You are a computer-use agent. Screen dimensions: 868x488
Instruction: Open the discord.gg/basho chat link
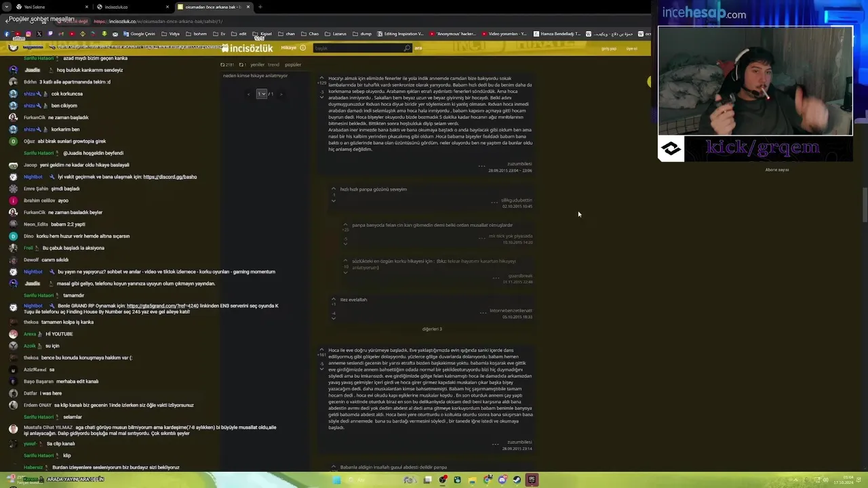[x=170, y=177]
